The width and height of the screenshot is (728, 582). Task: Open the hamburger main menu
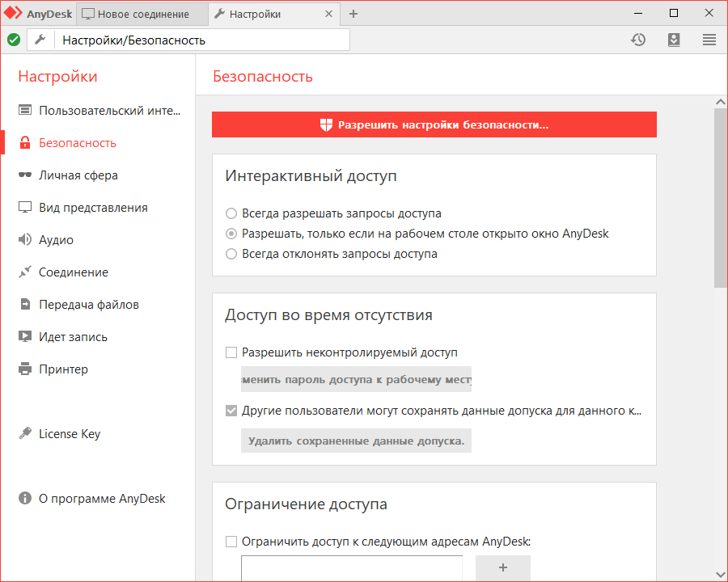click(x=709, y=40)
